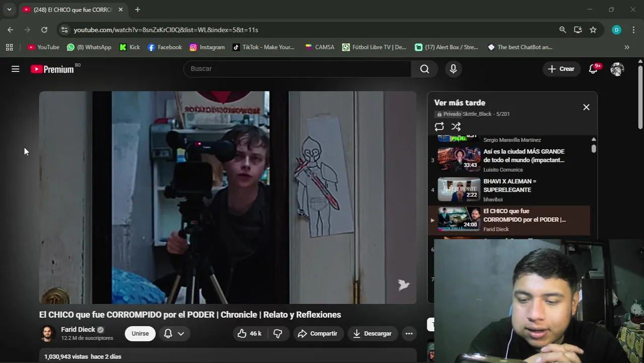Open CAMSA bookmark
This screenshot has width=644, height=363.
click(320, 47)
